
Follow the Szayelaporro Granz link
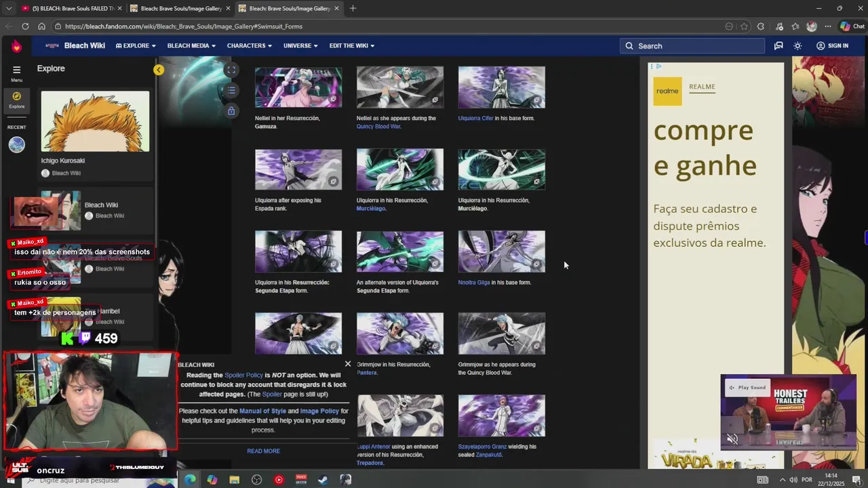[x=482, y=447]
